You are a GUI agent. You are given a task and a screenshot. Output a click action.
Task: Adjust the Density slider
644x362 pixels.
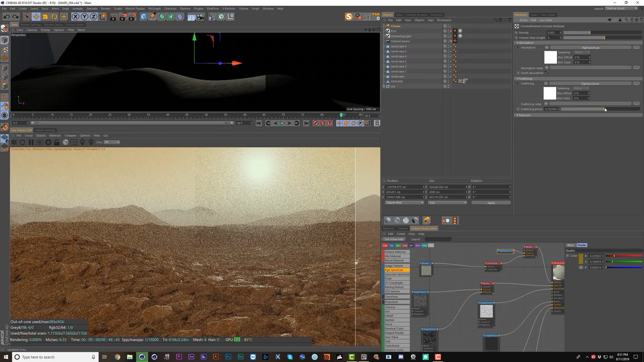click(590, 33)
